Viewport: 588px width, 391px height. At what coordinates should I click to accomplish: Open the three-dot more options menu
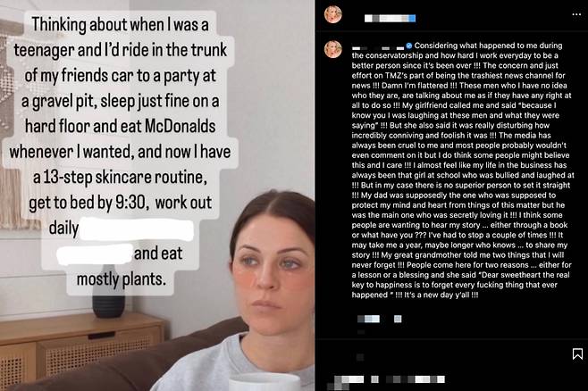click(x=576, y=14)
